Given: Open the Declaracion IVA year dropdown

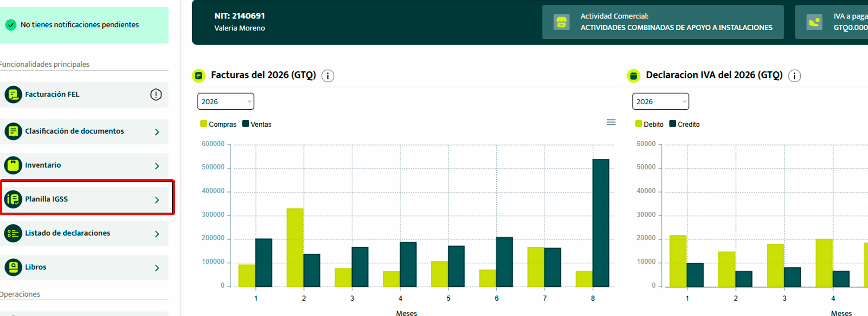Looking at the screenshot, I should 660,102.
